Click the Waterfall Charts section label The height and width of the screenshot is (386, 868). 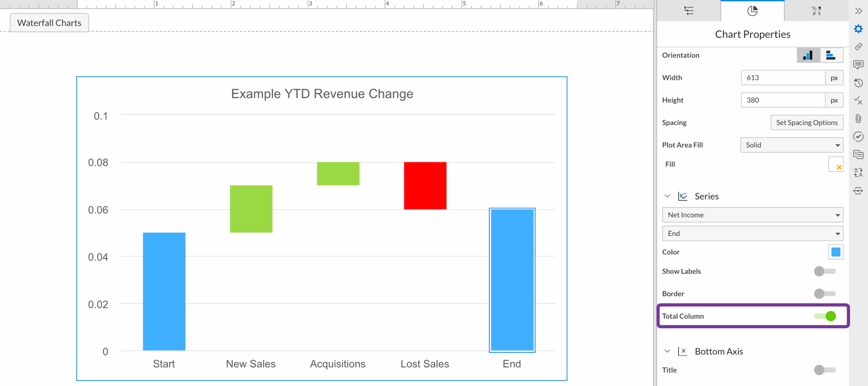point(50,23)
